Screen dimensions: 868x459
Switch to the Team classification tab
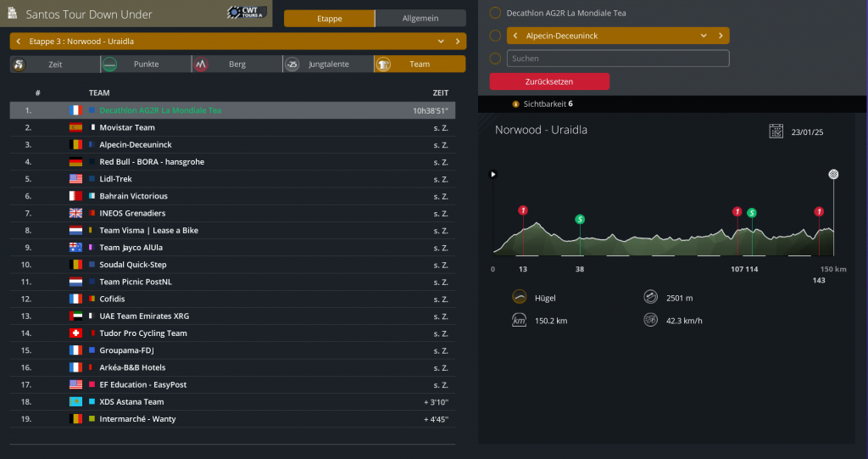pos(420,64)
